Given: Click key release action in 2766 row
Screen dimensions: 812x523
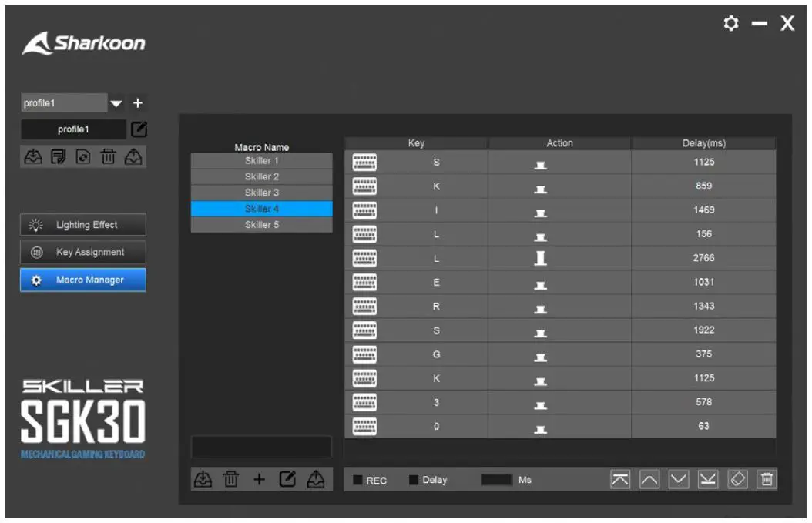Looking at the screenshot, I should tap(540, 258).
